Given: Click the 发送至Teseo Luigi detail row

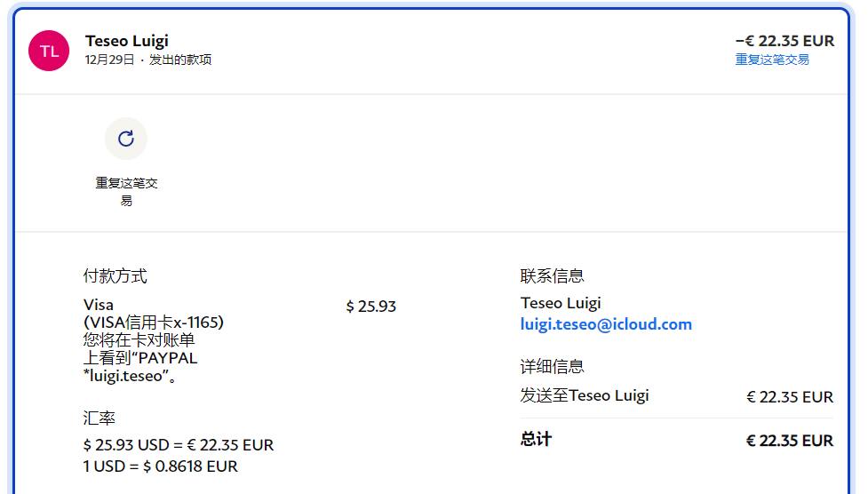Looking at the screenshot, I should (x=584, y=395).
